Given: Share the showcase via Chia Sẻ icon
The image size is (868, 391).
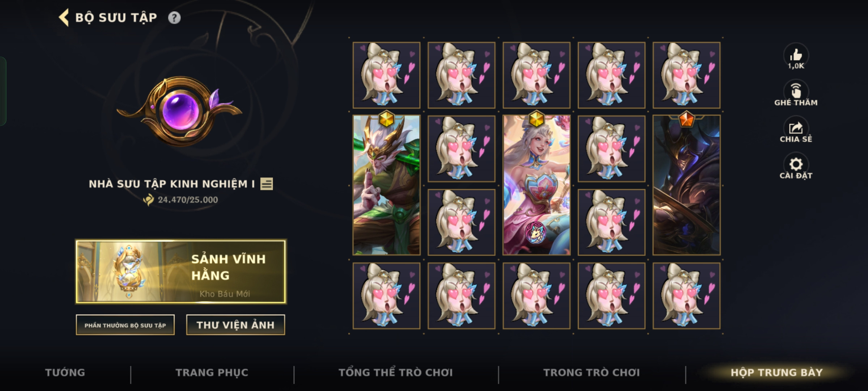Looking at the screenshot, I should coord(796,127).
